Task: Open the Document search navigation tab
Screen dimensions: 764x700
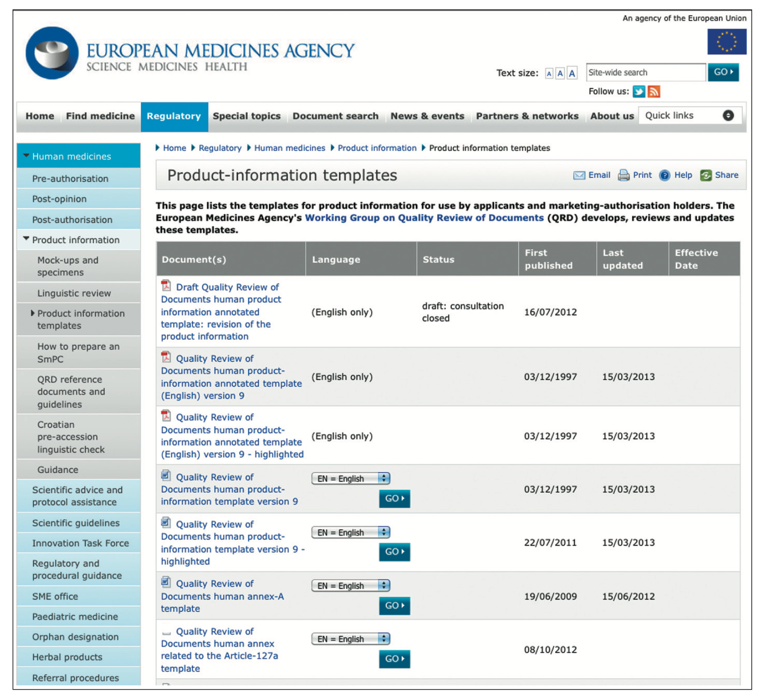Action: tap(336, 116)
